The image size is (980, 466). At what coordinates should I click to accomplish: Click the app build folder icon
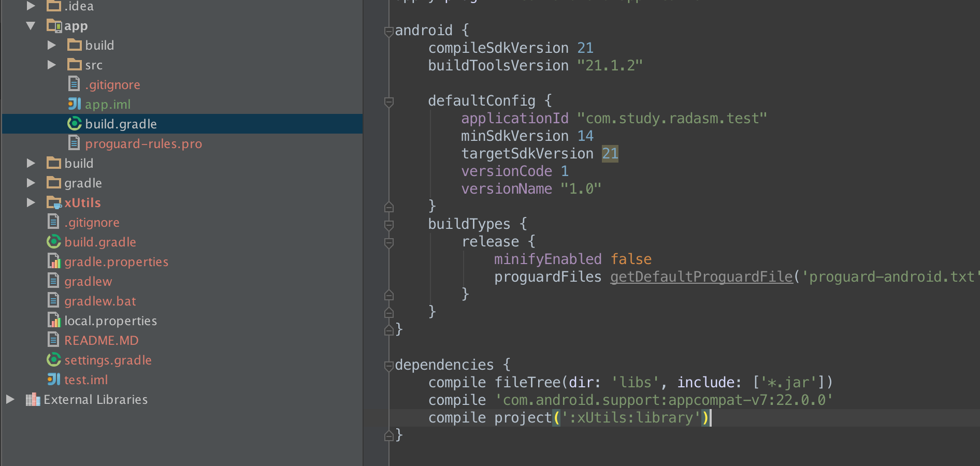click(x=75, y=45)
